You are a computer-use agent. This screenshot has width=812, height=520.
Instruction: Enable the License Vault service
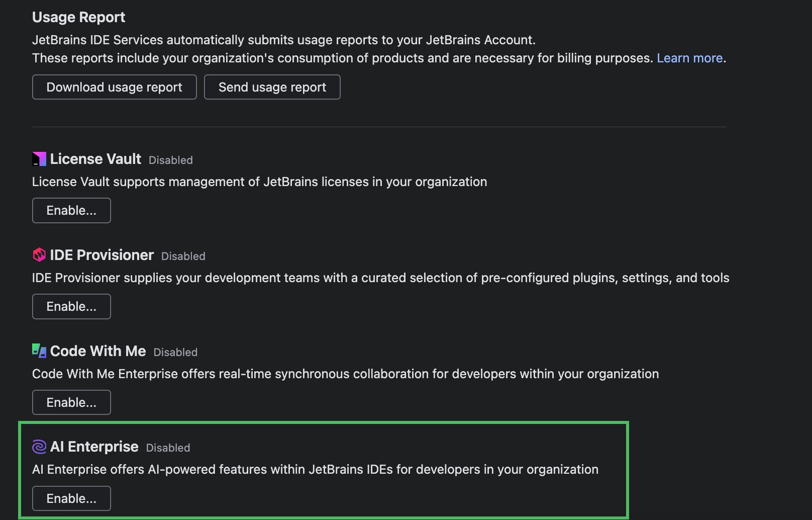coord(71,210)
